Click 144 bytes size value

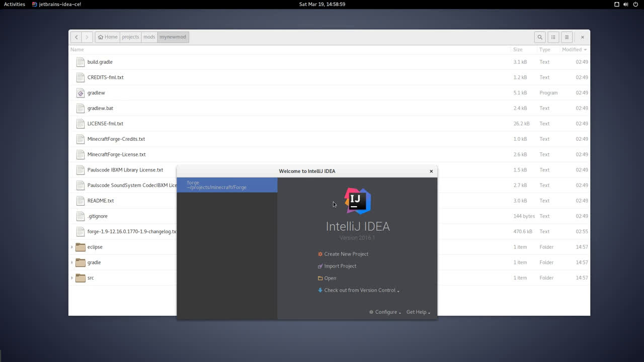click(524, 216)
